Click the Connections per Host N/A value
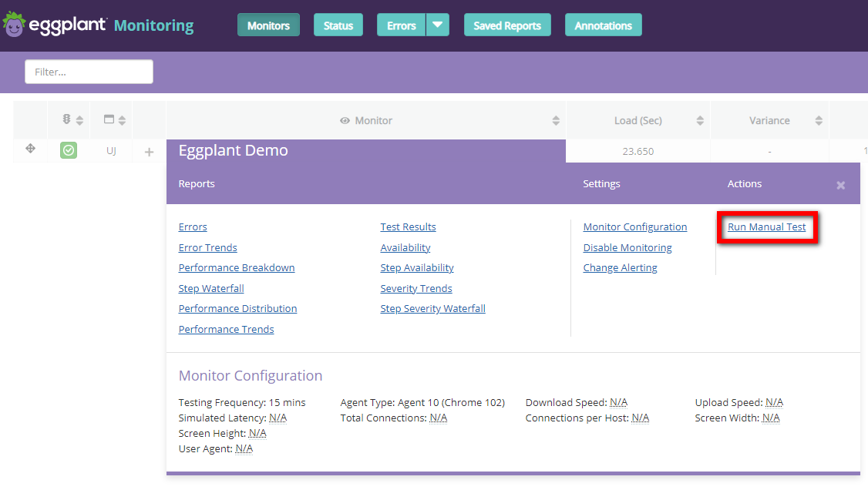The image size is (868, 490). coord(641,418)
